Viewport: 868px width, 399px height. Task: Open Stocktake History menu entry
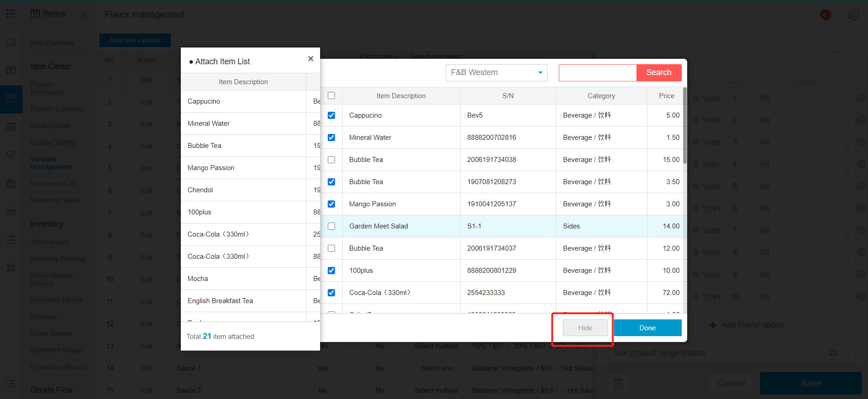(x=57, y=300)
